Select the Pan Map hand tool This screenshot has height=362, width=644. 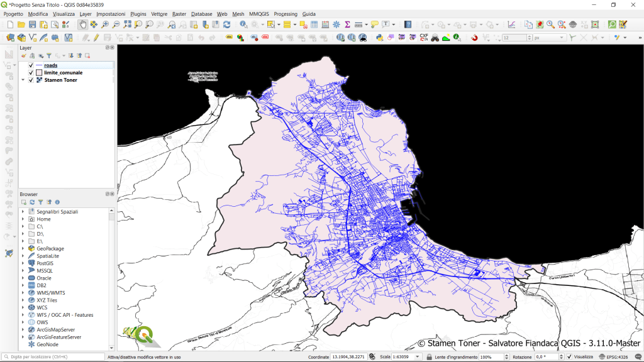coord(83,25)
